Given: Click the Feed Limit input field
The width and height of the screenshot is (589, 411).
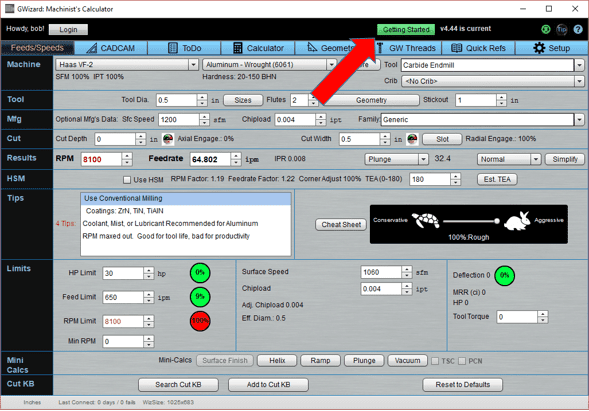Looking at the screenshot, I should 123,297.
